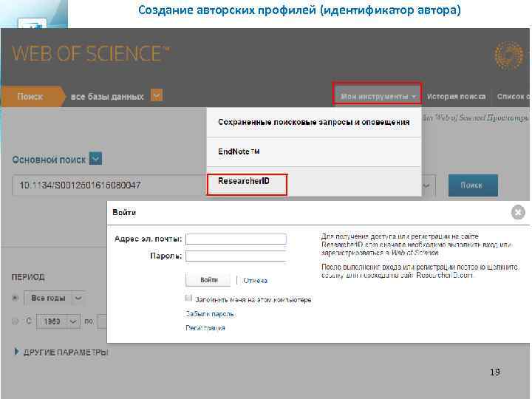Click the blue Поиск search button
The width and height of the screenshot is (532, 399).
(x=473, y=185)
